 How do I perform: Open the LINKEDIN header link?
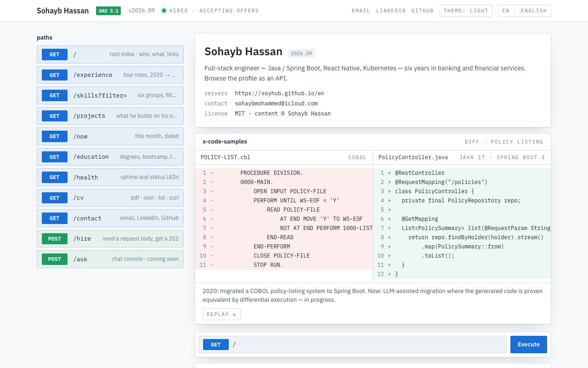tap(391, 11)
